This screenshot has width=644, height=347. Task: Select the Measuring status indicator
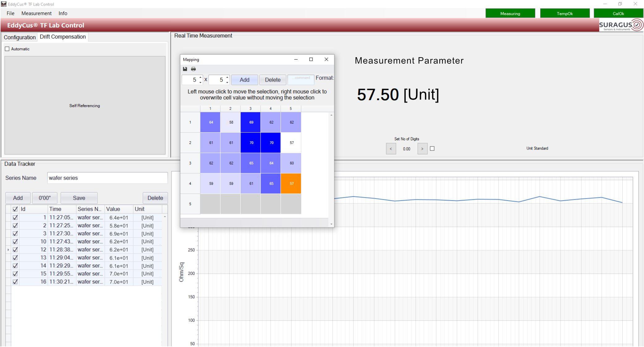point(511,13)
